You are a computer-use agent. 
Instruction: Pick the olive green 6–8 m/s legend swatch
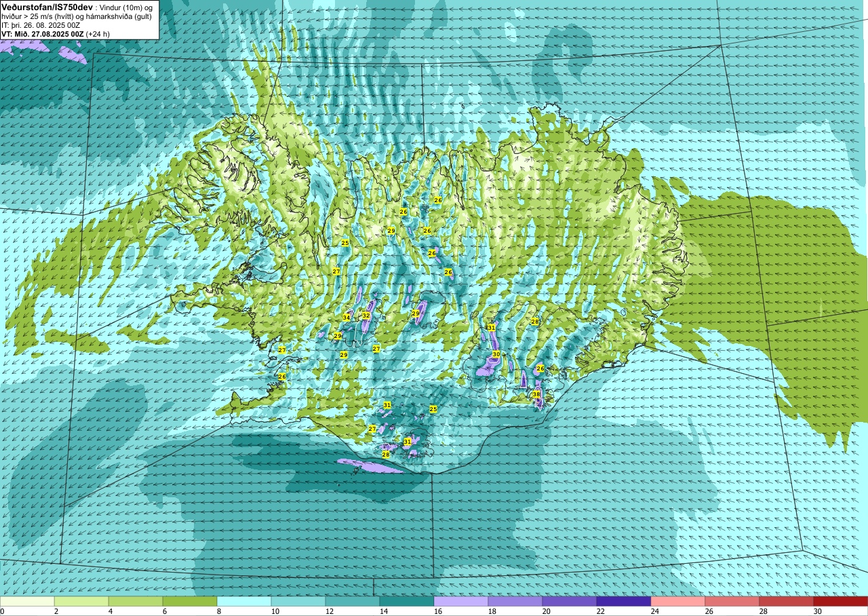tap(190, 601)
